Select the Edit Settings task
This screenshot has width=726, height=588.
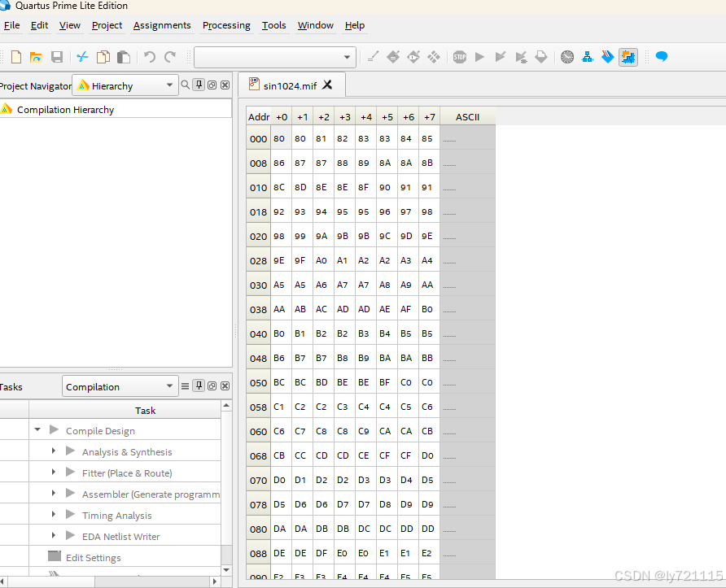point(94,557)
